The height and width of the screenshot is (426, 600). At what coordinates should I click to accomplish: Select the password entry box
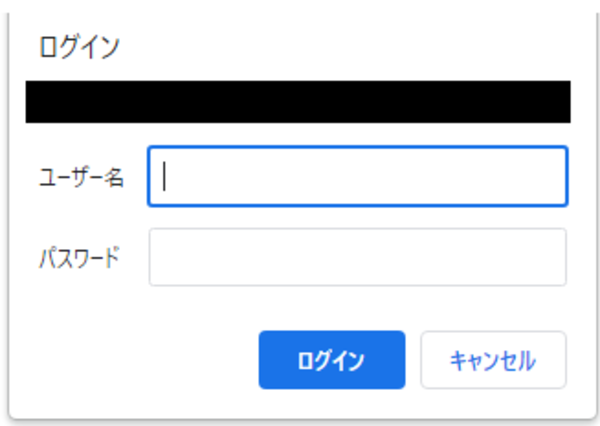point(357,257)
